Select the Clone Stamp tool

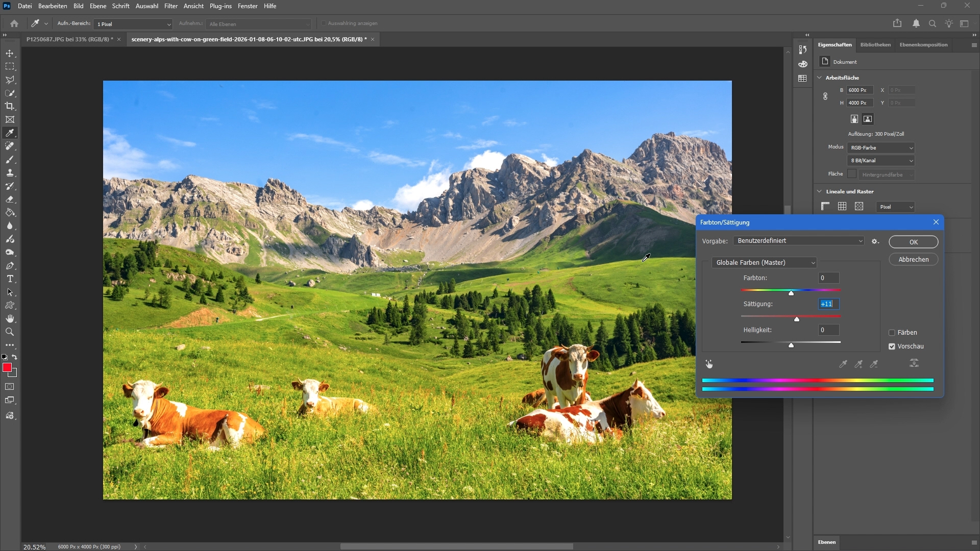pyautogui.click(x=10, y=173)
